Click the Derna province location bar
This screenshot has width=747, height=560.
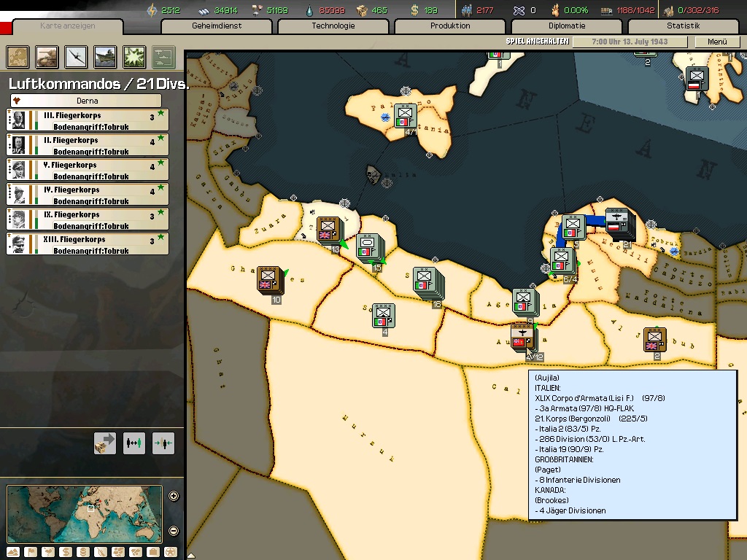[x=86, y=101]
